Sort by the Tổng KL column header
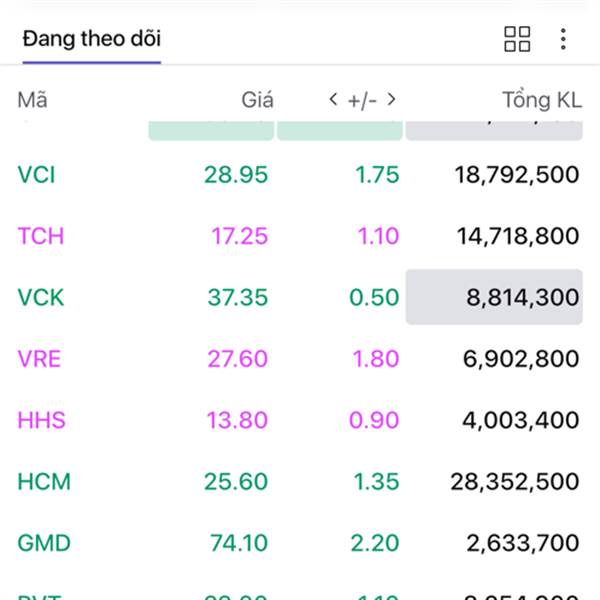The height and width of the screenshot is (600, 600). (x=542, y=100)
